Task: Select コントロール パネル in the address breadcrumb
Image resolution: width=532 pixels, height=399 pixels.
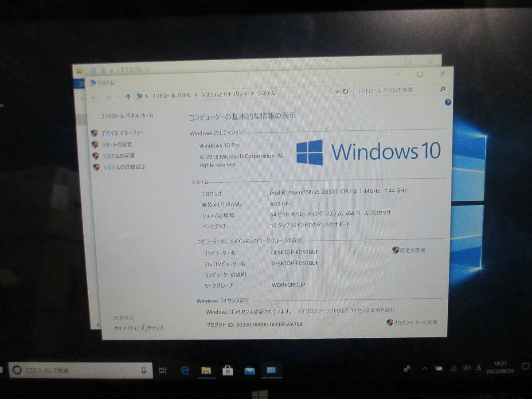Action: [x=171, y=95]
